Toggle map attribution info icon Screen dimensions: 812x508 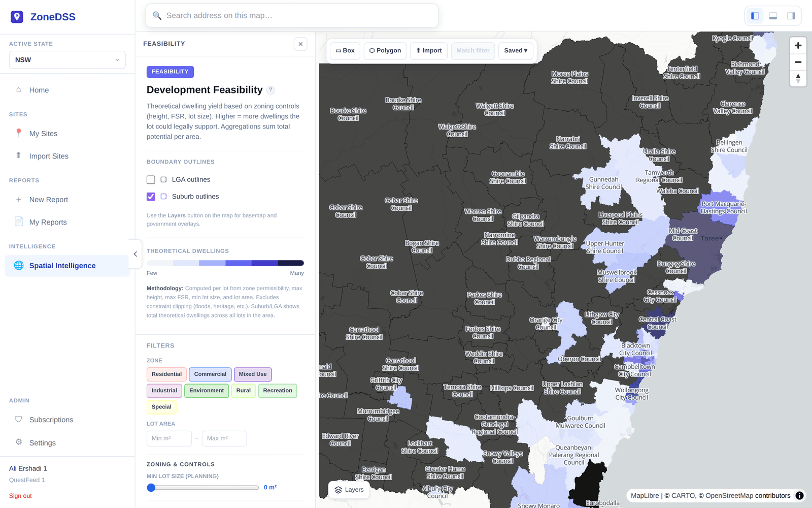point(799,496)
